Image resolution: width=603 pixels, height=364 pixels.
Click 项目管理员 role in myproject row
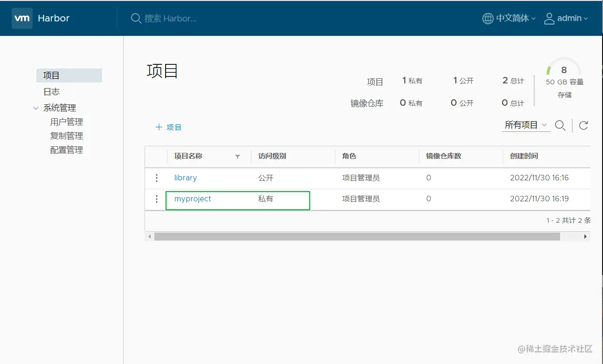[361, 199]
